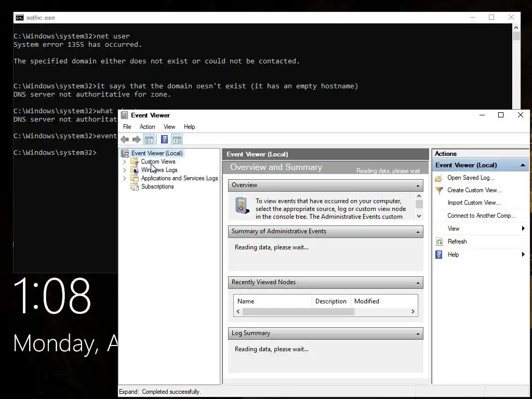
Task: Click the command prompt scrollbar thumb
Action: tap(516, 36)
